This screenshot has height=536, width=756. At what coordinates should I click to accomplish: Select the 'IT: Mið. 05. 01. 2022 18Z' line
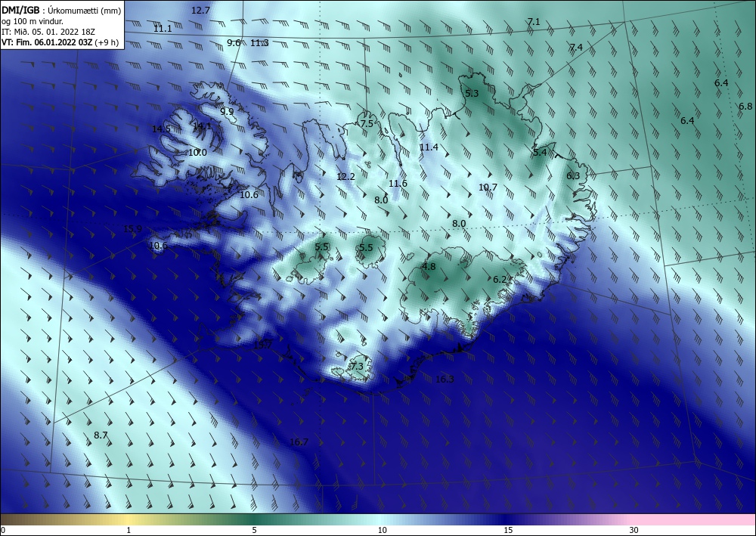coord(48,32)
